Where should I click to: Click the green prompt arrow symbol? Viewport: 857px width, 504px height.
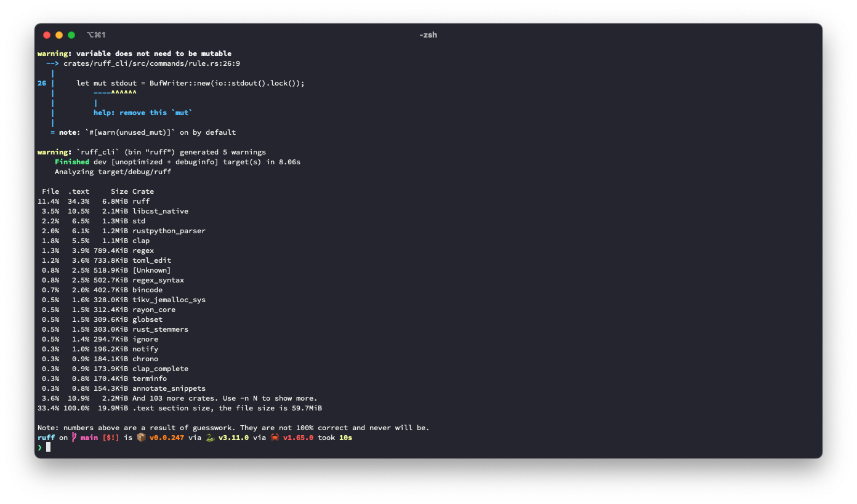pyautogui.click(x=40, y=447)
